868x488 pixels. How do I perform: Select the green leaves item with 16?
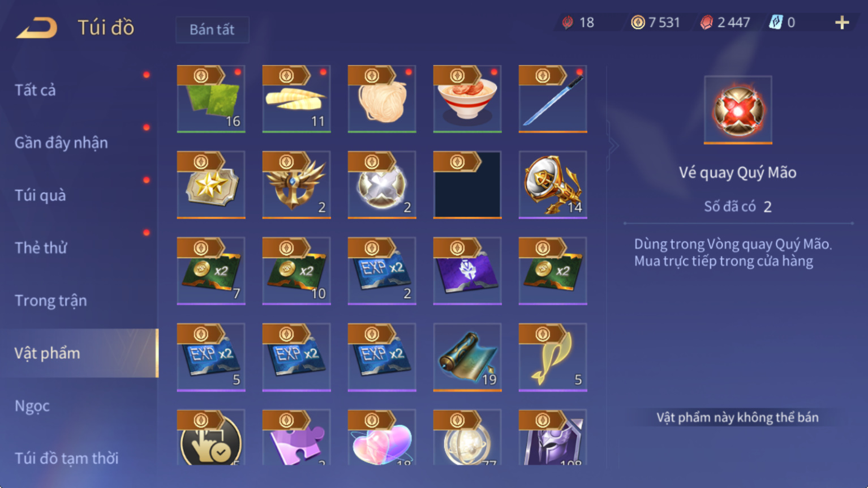211,99
